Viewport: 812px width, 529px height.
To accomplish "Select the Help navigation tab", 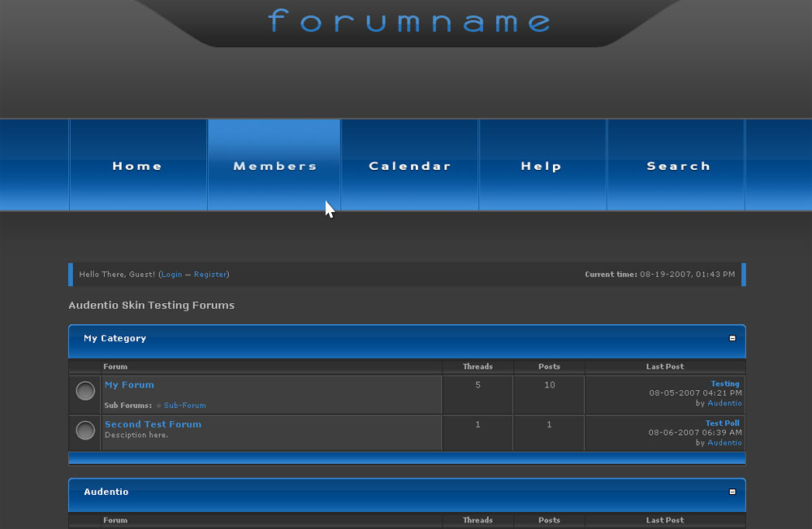I will point(541,166).
